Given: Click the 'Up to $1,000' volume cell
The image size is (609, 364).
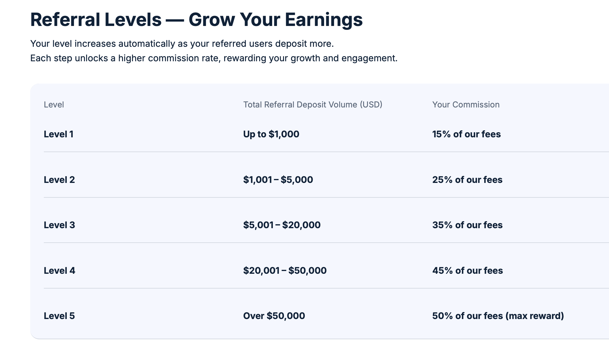Looking at the screenshot, I should [x=271, y=134].
